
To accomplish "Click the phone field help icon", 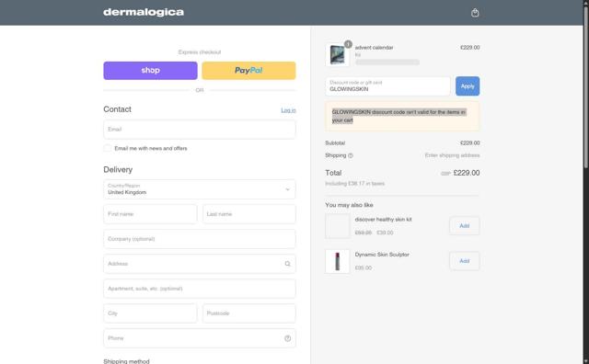I will tap(287, 338).
